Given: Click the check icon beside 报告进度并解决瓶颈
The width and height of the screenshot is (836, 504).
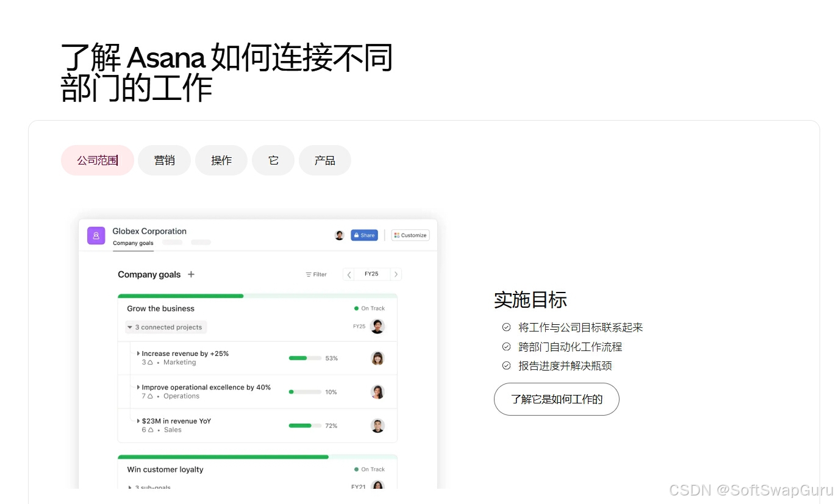Looking at the screenshot, I should click(506, 366).
